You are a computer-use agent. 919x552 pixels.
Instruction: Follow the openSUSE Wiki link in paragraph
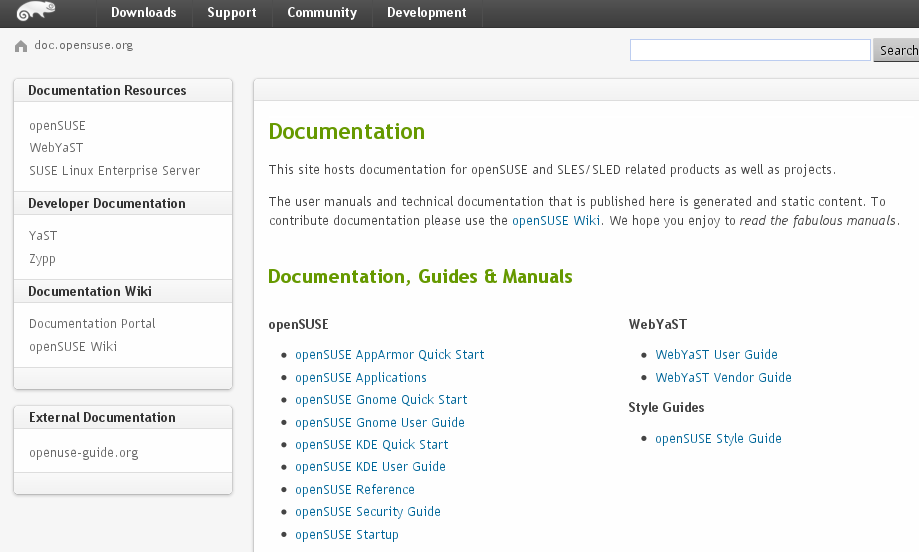(556, 221)
